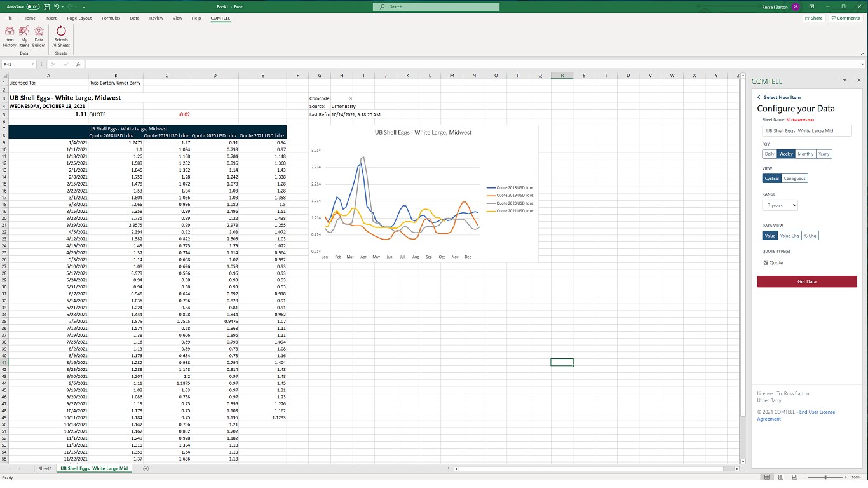The image size is (868, 488).
Task: Open the File menu
Action: coord(9,18)
